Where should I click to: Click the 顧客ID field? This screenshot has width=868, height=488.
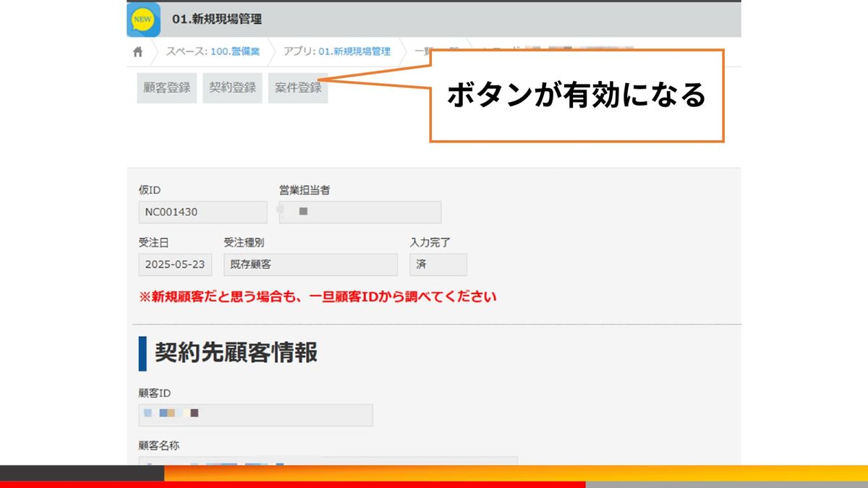point(255,415)
